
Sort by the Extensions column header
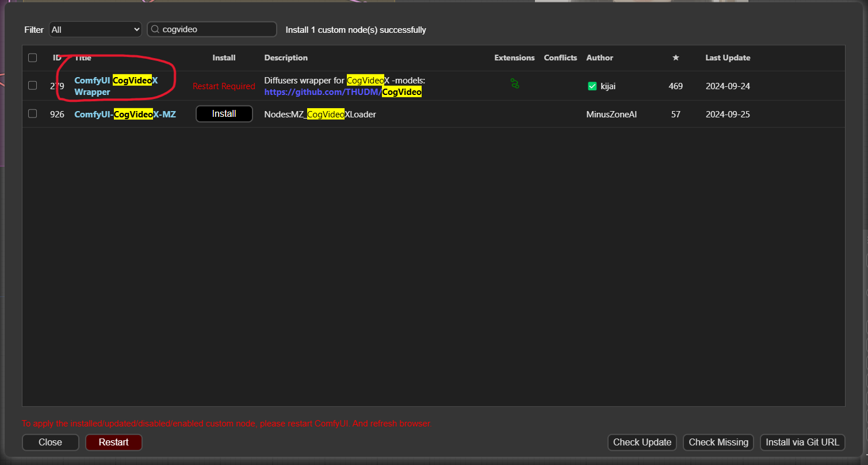[514, 58]
